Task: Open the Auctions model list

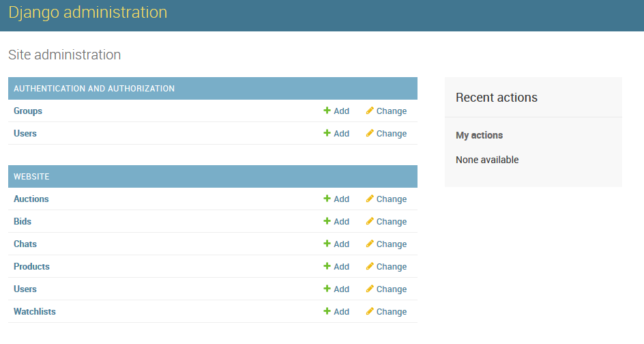Action: coord(31,199)
